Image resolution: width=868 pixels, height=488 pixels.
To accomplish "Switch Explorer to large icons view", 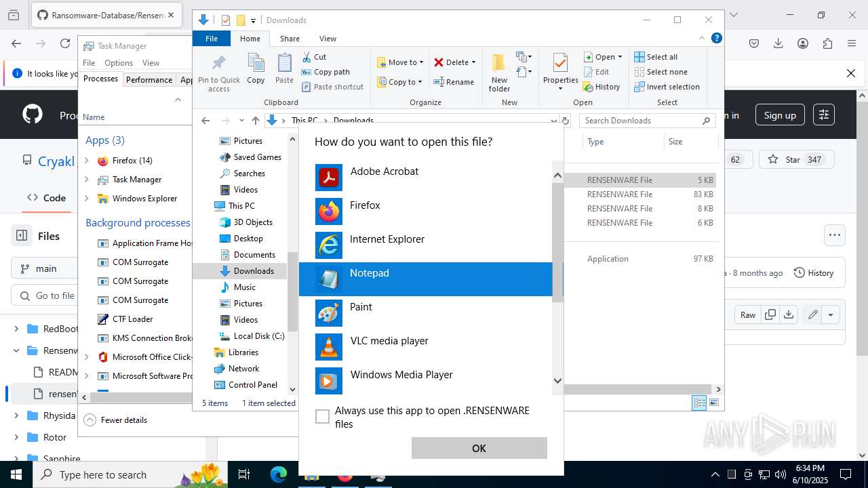I will coord(713,403).
